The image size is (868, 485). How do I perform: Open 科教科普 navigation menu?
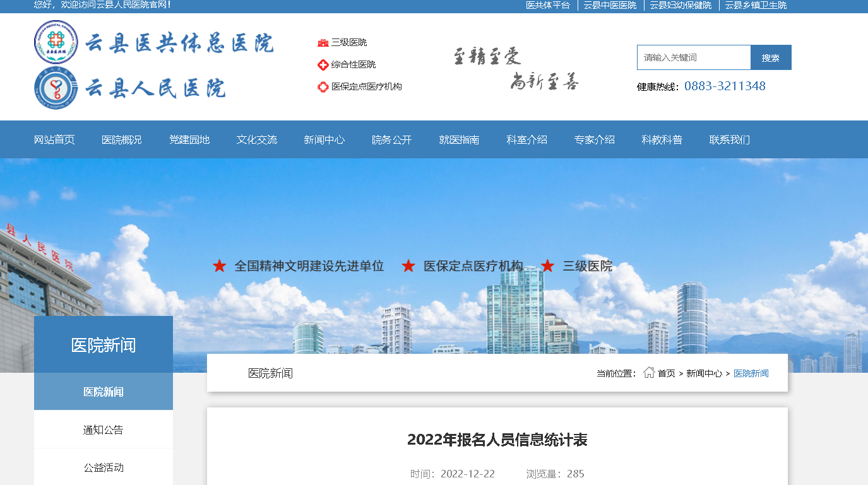(x=662, y=139)
